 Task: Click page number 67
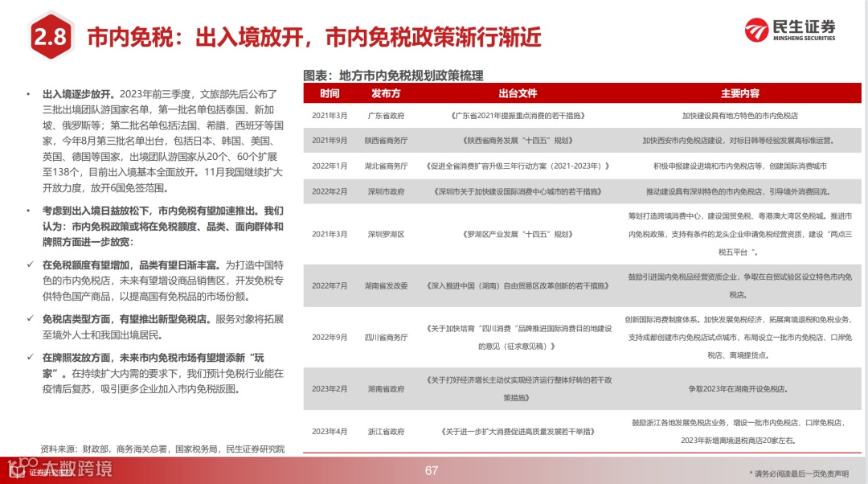tap(432, 470)
